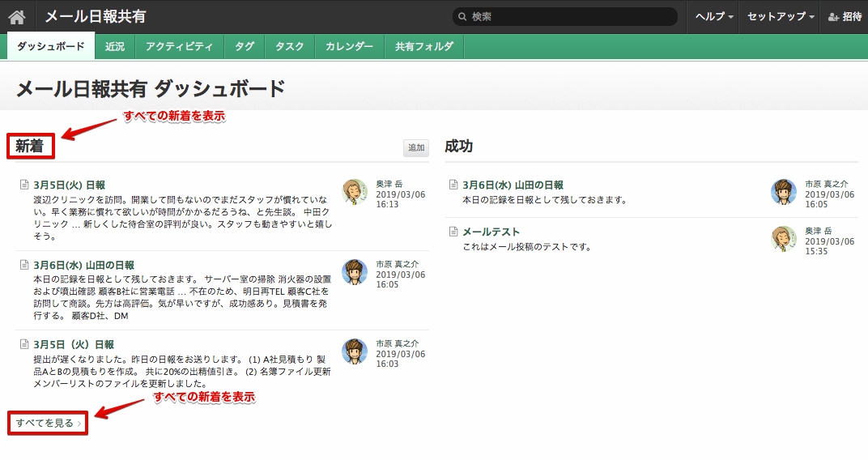Open document icon for メールテスト
The height and width of the screenshot is (460, 868).
pos(453,232)
